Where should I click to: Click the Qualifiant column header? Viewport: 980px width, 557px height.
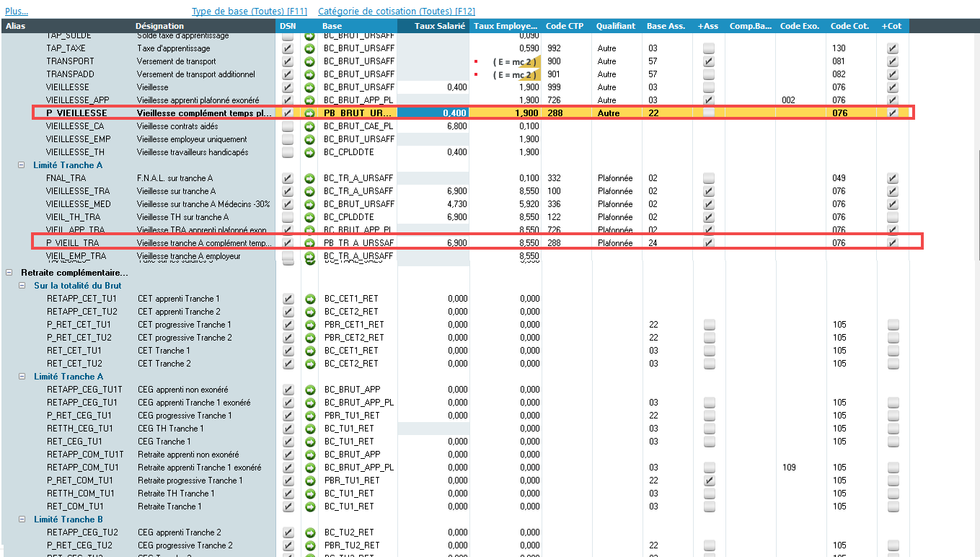[x=617, y=26]
